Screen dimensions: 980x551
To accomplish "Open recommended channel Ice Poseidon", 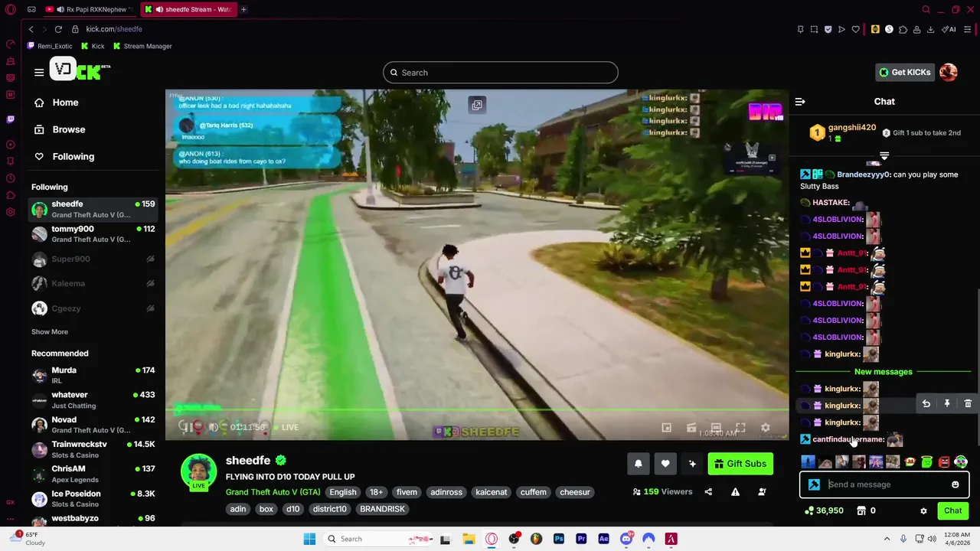I will click(x=93, y=498).
